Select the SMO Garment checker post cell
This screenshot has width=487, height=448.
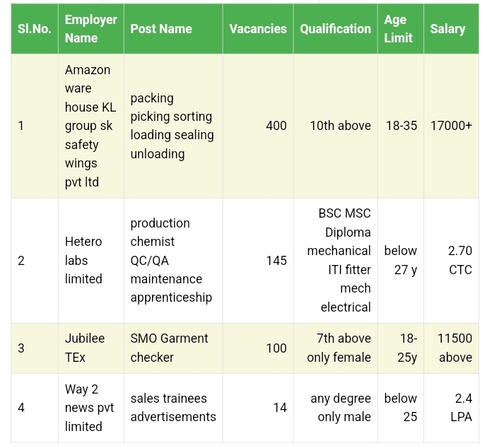pyautogui.click(x=173, y=348)
